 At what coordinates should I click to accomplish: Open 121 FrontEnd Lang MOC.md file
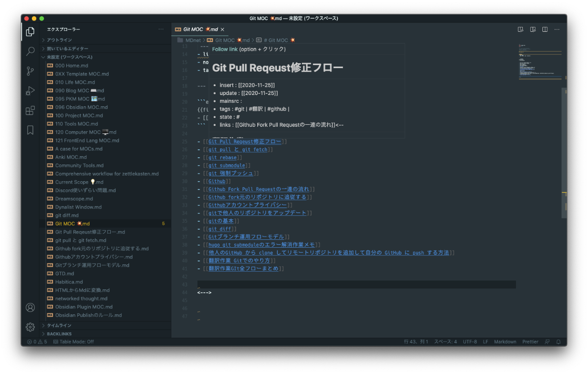point(105,140)
